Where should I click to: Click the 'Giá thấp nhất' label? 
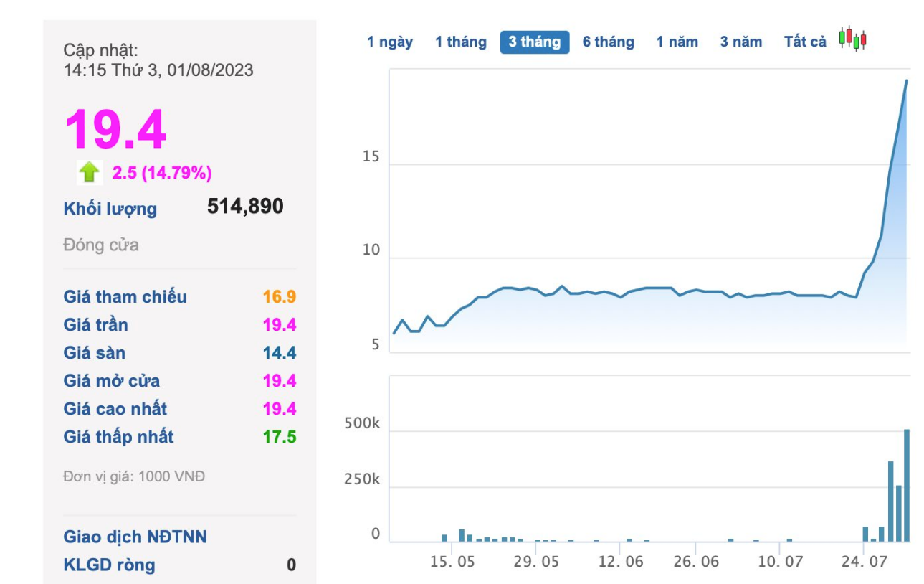point(119,437)
